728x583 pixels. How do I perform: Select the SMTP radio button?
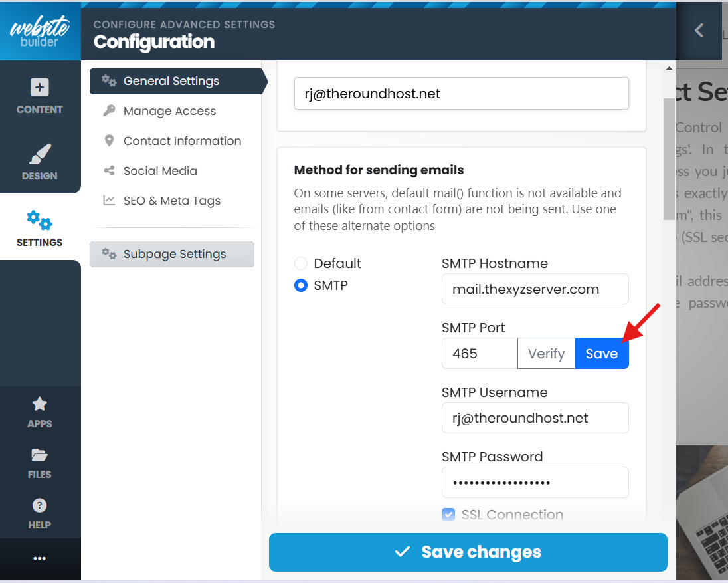pos(300,285)
